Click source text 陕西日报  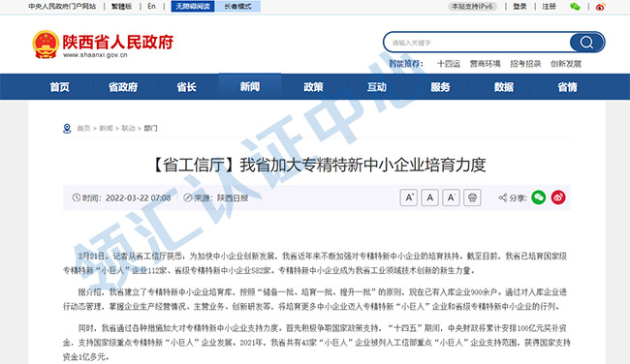[233, 197]
